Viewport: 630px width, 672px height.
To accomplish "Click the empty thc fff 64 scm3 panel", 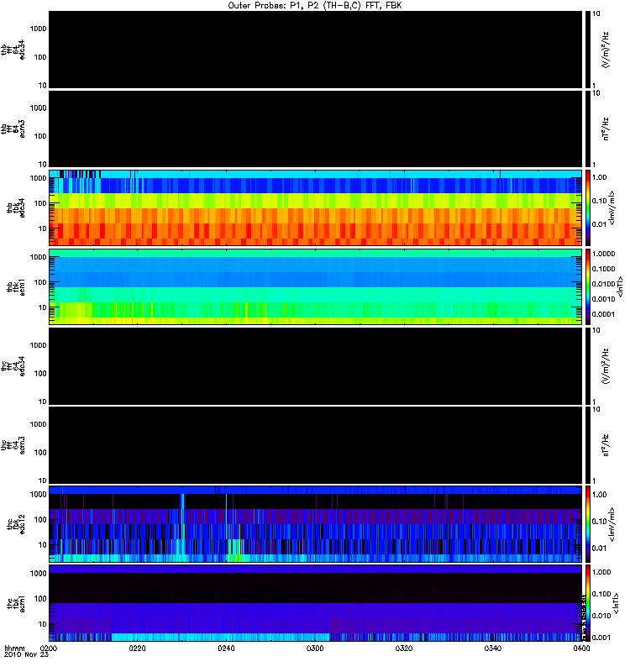I will pyautogui.click(x=316, y=445).
